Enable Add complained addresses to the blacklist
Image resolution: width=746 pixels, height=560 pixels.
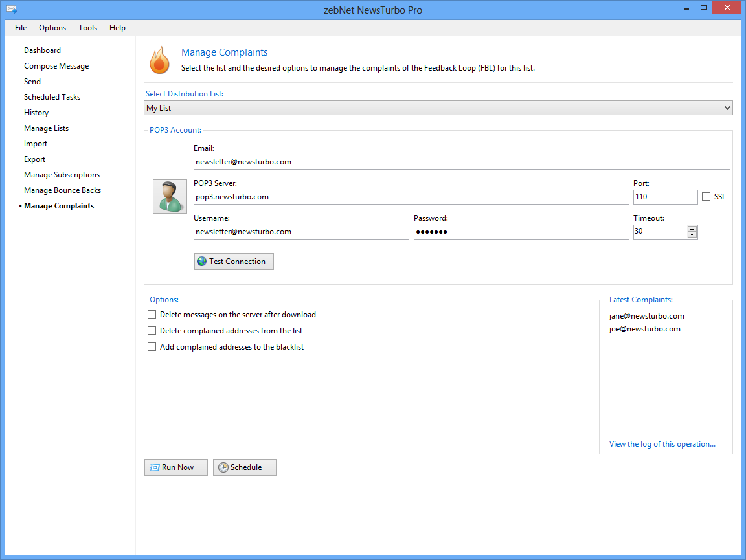coord(152,347)
